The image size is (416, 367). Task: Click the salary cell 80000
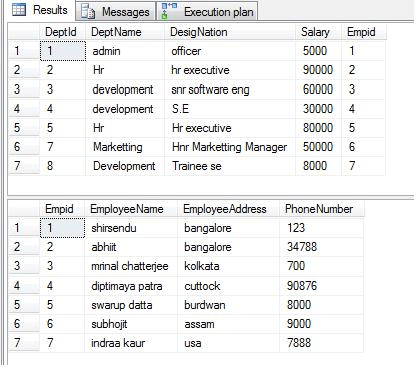(x=318, y=128)
